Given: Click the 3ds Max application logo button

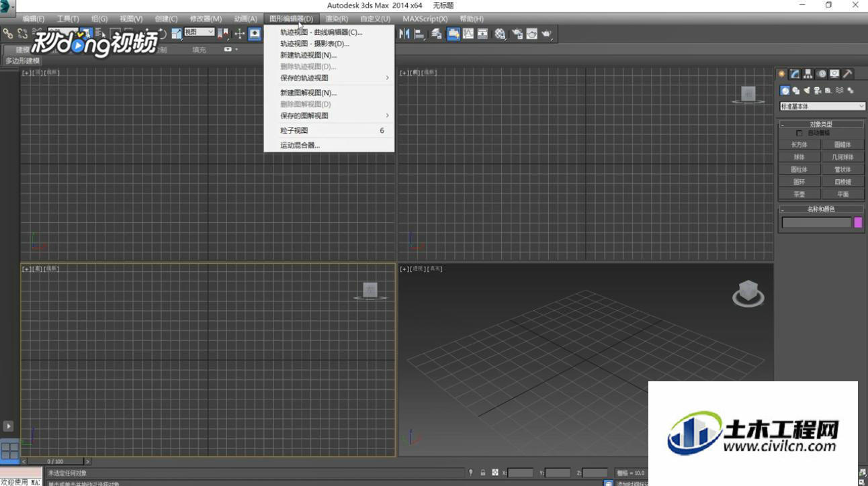Looking at the screenshot, I should tap(6, 6).
